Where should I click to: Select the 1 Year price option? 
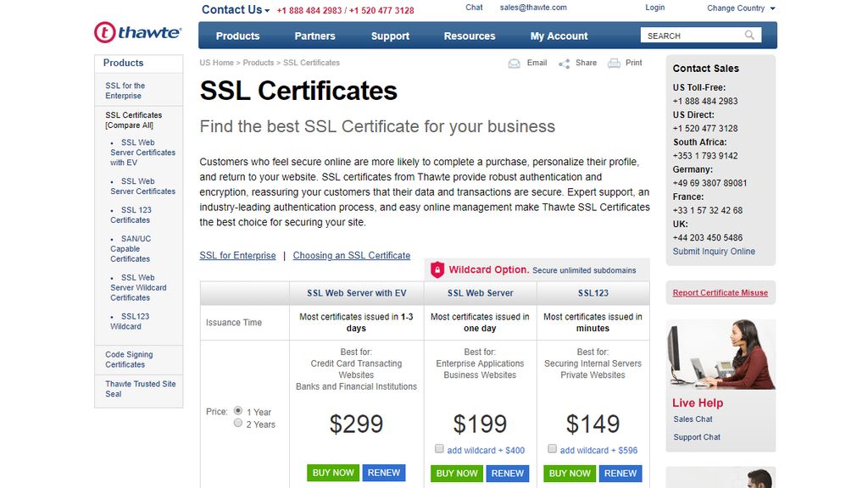click(x=238, y=411)
